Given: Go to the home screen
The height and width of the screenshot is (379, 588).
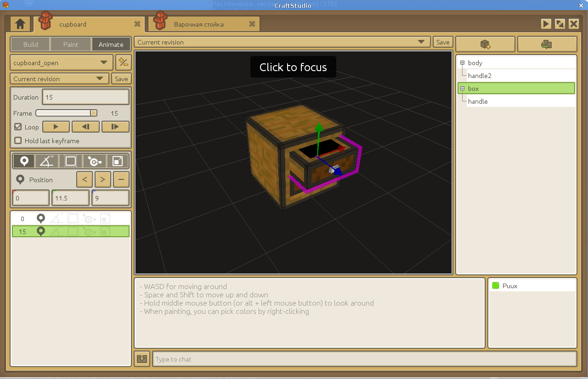Looking at the screenshot, I should (20, 24).
